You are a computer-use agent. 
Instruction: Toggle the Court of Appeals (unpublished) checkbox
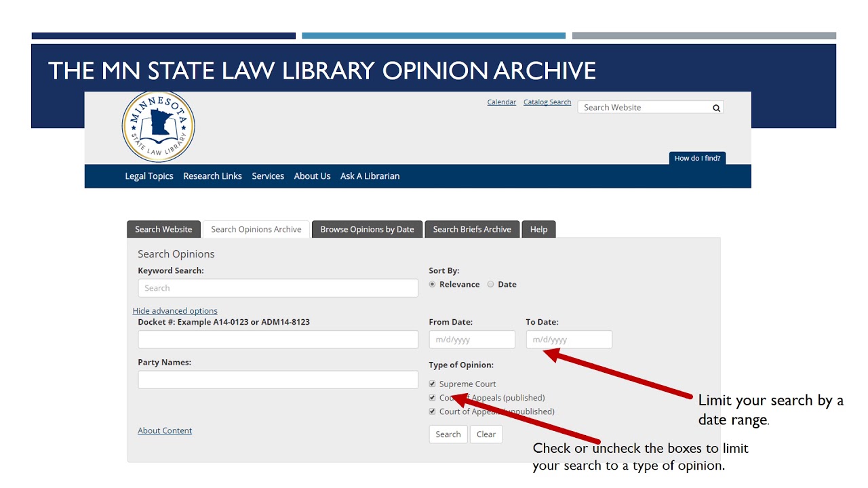click(x=433, y=411)
